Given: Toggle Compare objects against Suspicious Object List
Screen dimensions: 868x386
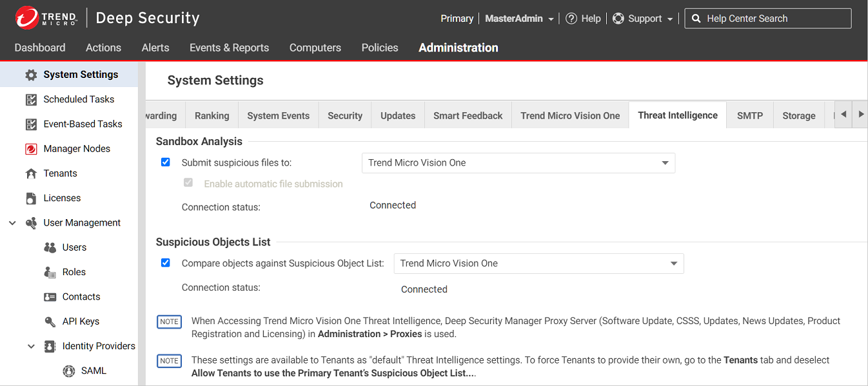Looking at the screenshot, I should (x=166, y=263).
